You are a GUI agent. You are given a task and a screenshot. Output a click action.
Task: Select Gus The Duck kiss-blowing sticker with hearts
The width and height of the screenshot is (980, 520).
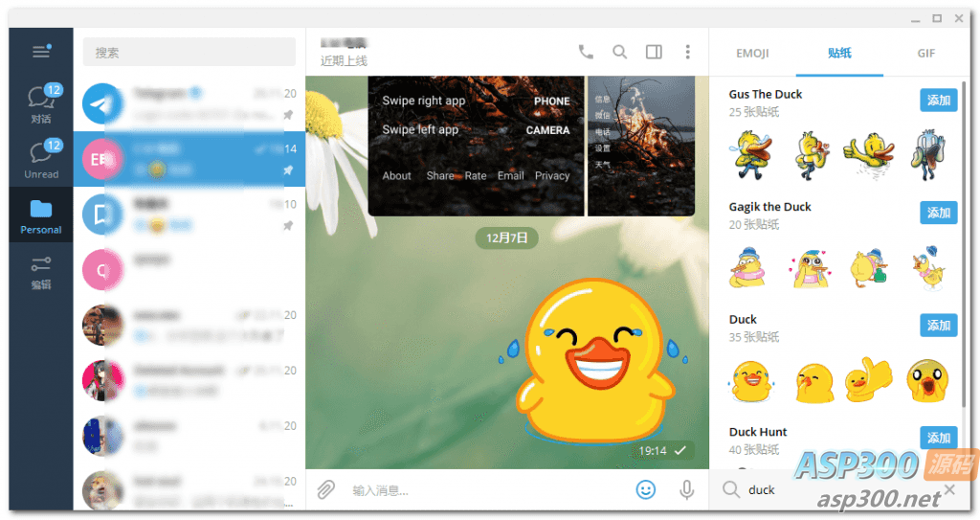[x=811, y=155]
